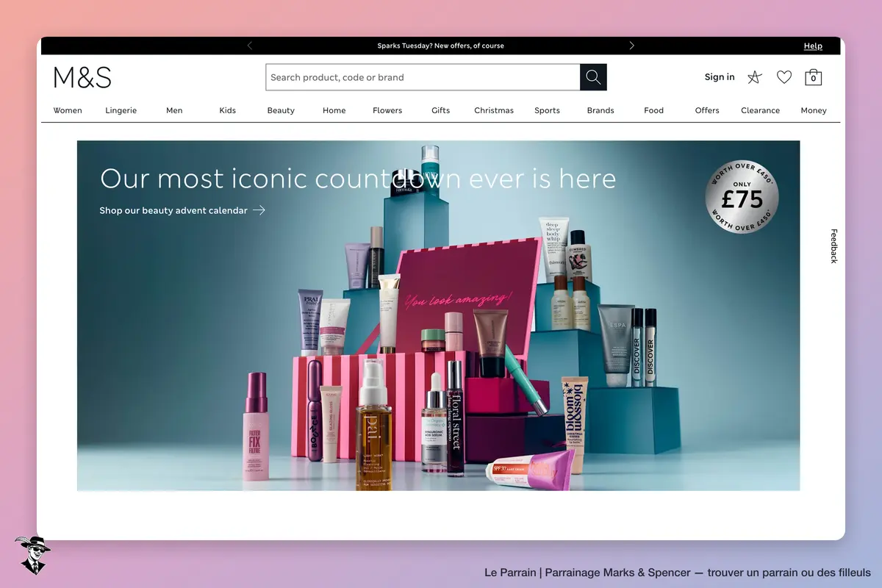The width and height of the screenshot is (882, 588).
Task: Open the Brands menu
Action: pos(600,110)
